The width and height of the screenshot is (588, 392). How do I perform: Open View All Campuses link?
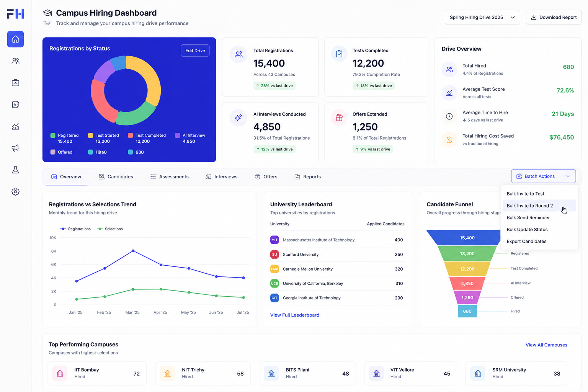coord(546,345)
